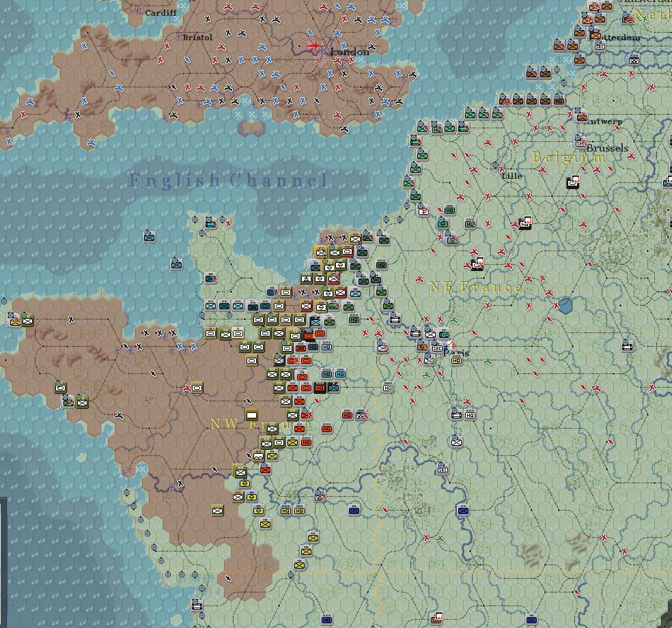
Task: Click the London city label
Action: [x=350, y=52]
